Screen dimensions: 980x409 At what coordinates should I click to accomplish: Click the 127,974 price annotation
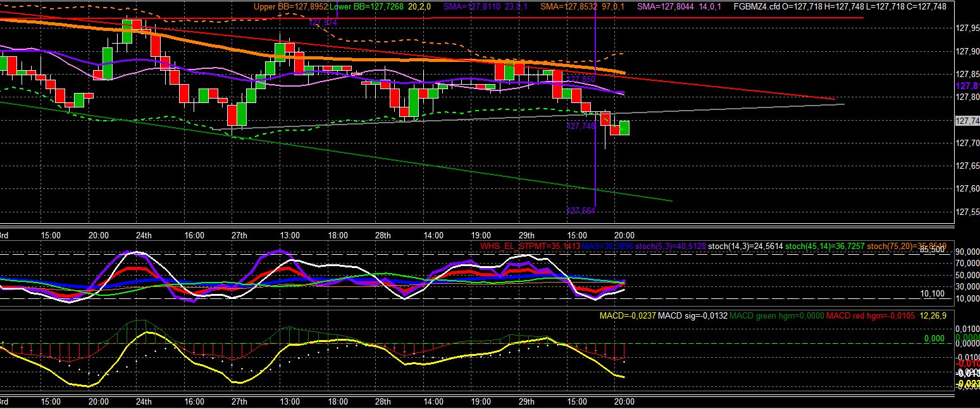(x=323, y=22)
